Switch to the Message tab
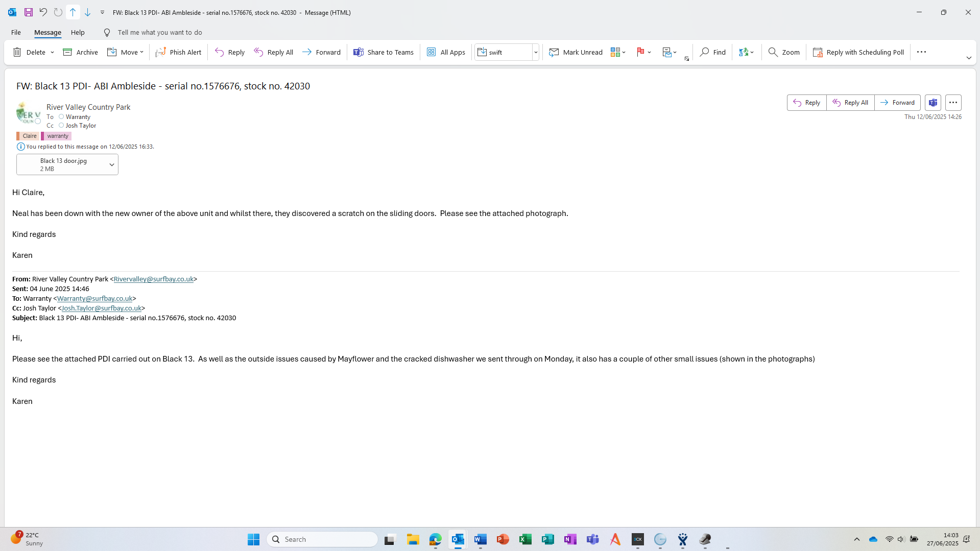Viewport: 980px width, 551px height. 47,32
